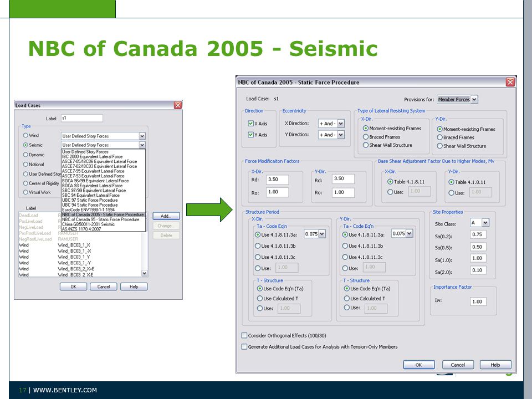Click Help in Load Cases dialog
The height and width of the screenshot is (399, 532).
pos(134,287)
